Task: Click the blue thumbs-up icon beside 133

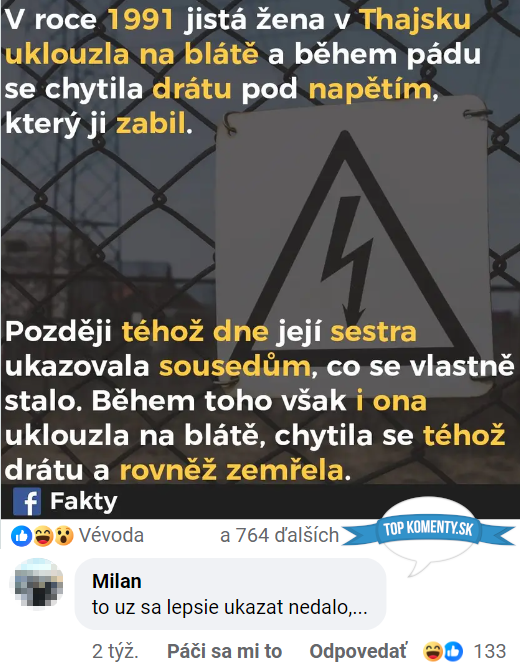Action: 453,651
